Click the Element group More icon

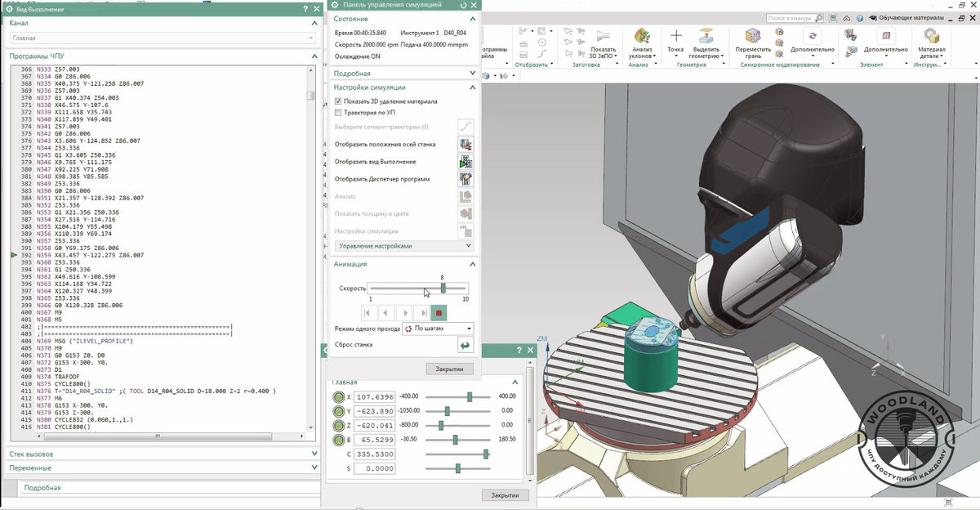pyautogui.click(x=885, y=36)
